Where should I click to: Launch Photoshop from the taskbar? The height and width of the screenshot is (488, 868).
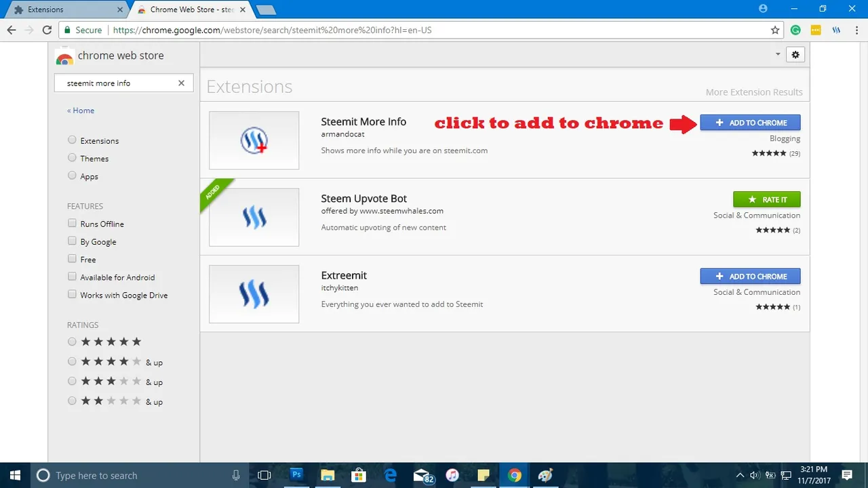click(296, 475)
